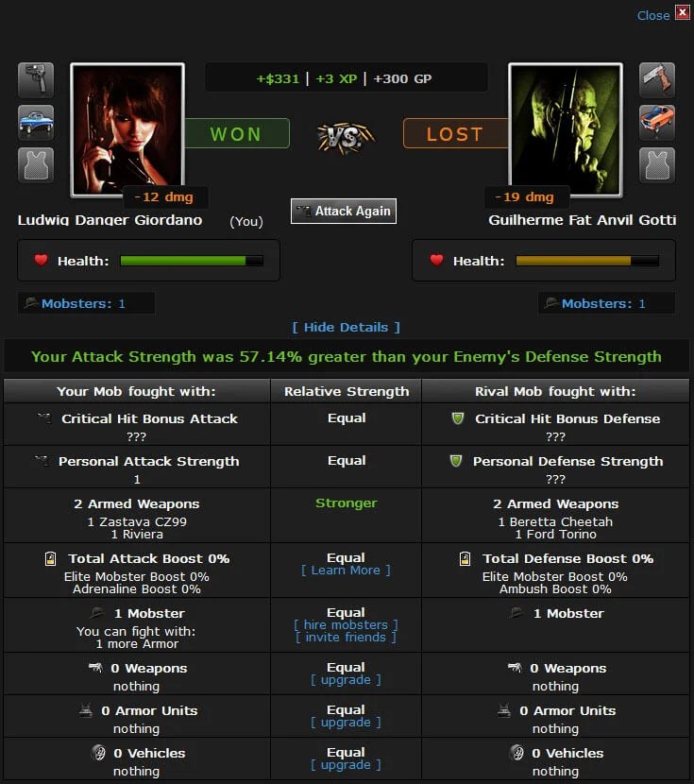Click the red close X icon

pyautogui.click(x=682, y=12)
